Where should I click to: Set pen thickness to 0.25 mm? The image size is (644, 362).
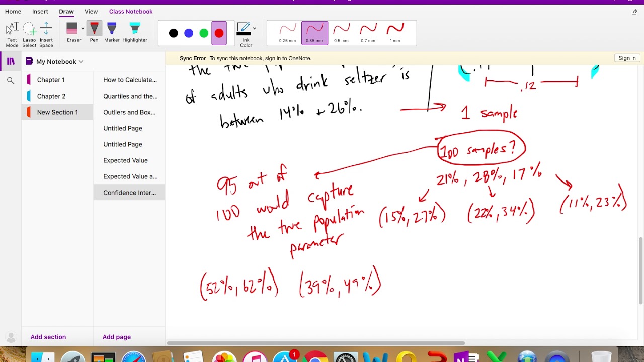tap(288, 33)
